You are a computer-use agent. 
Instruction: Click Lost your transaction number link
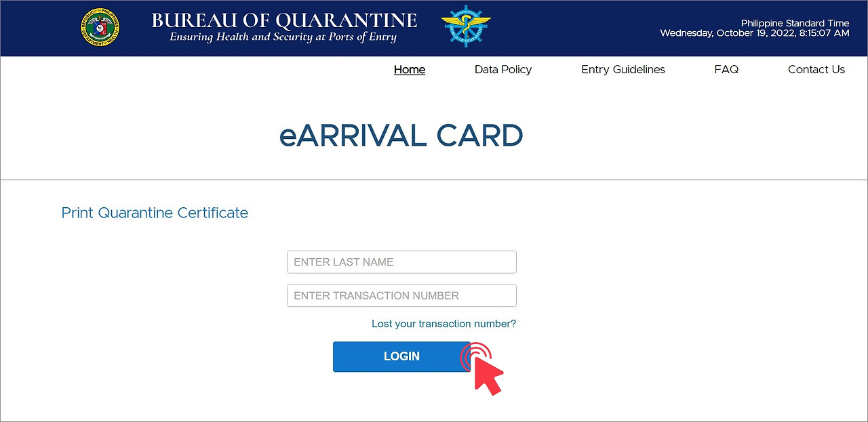tap(443, 323)
